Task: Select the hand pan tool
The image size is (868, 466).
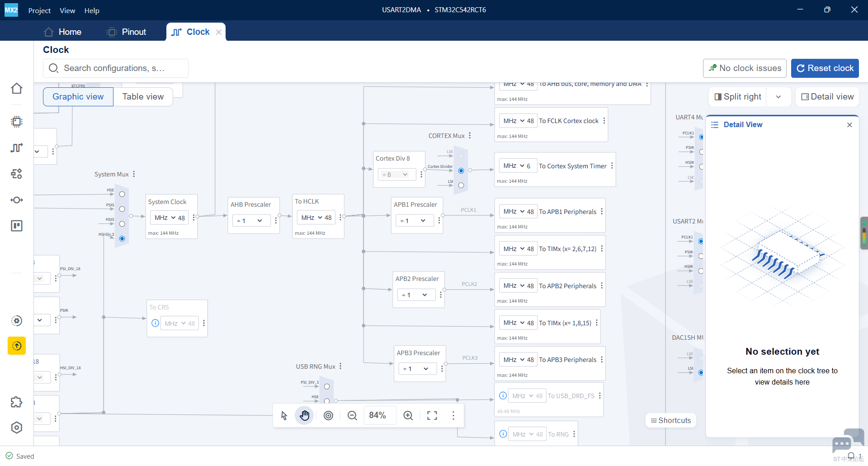Action: pos(304,415)
